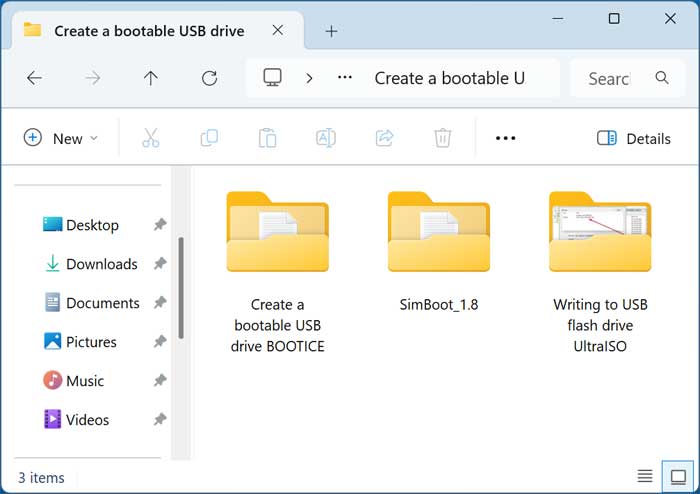Add a new tab with plus
This screenshot has width=700, height=494.
pos(331,31)
